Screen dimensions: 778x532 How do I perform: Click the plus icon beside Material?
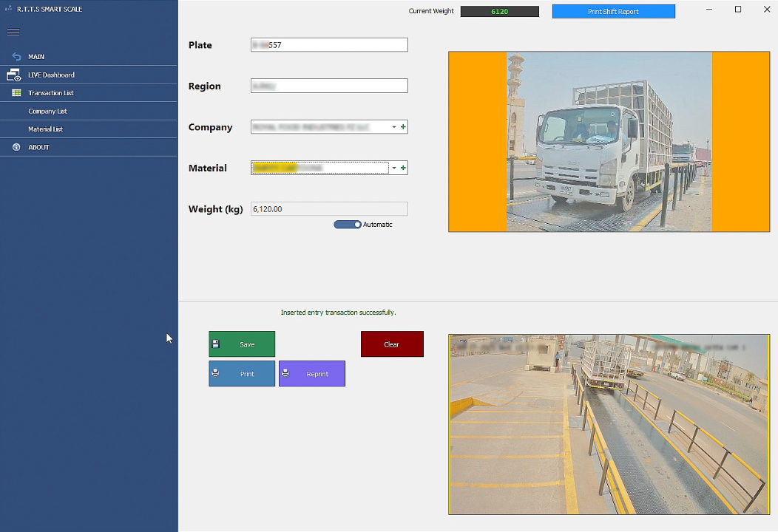tap(403, 168)
